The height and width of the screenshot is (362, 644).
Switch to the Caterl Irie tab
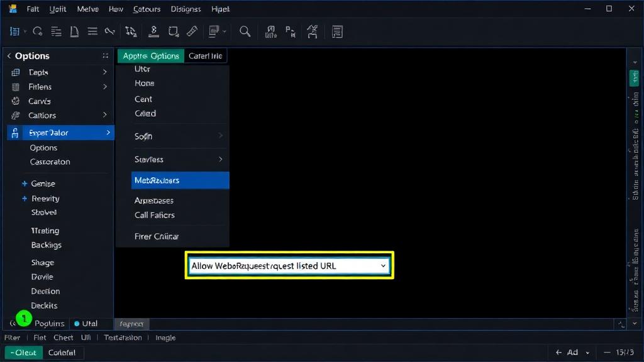click(206, 56)
